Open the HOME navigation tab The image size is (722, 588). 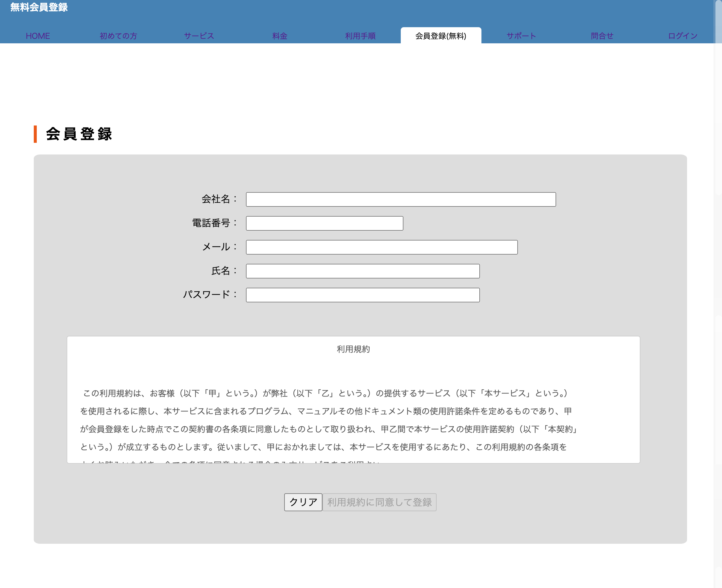pos(38,36)
